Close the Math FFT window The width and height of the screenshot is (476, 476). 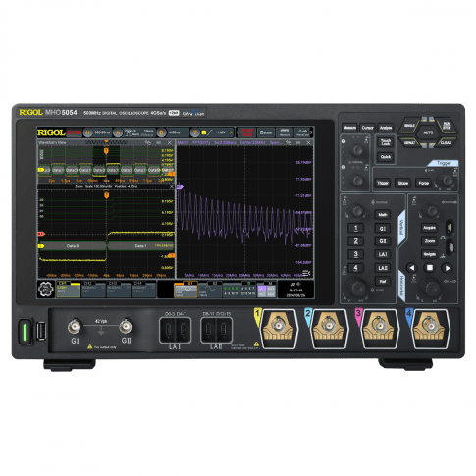[308, 143]
